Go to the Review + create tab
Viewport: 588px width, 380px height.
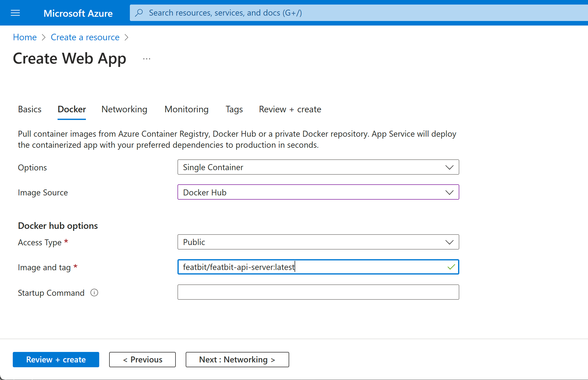pos(290,109)
